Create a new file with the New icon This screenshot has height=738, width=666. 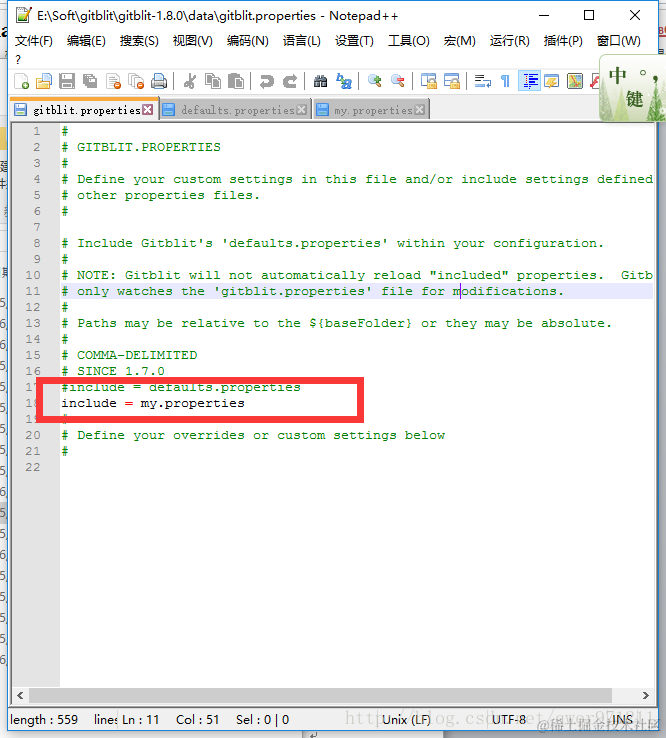[x=21, y=81]
